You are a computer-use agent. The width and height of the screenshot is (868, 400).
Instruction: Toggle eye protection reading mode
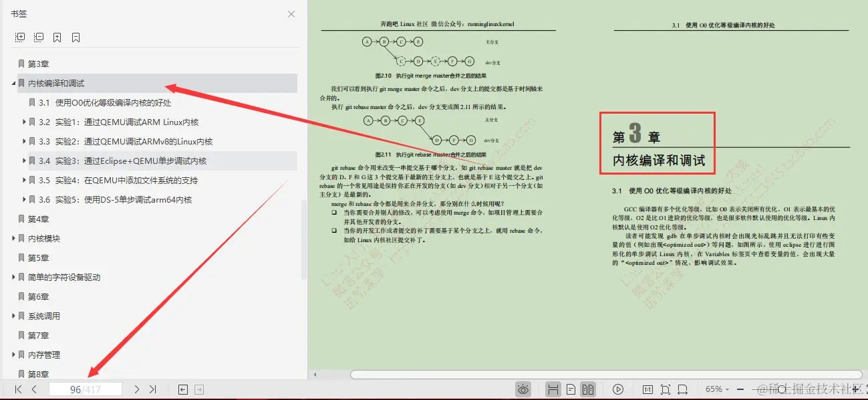point(523,389)
